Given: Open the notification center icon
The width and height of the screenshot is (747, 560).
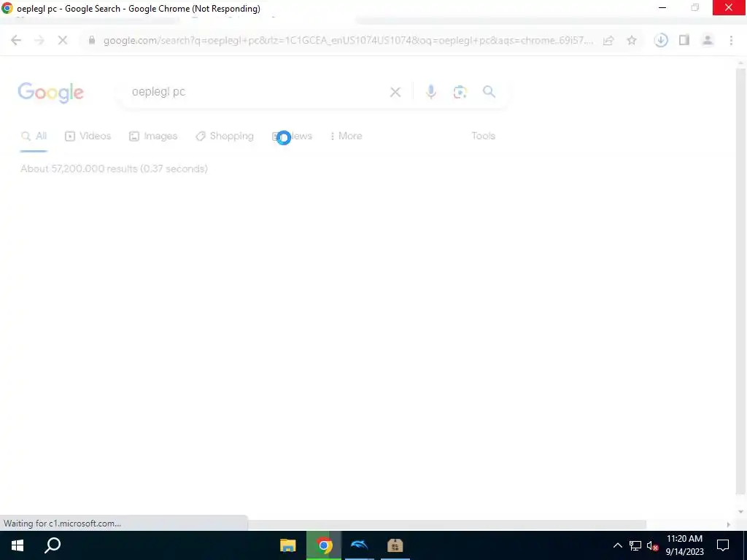Looking at the screenshot, I should 723,545.
